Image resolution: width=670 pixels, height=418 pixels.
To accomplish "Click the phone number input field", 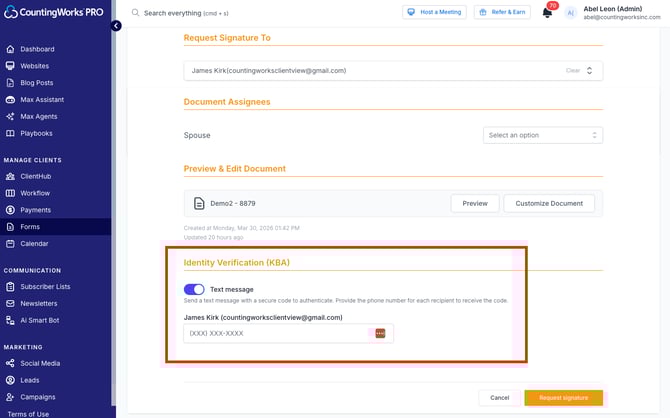I will coord(275,333).
